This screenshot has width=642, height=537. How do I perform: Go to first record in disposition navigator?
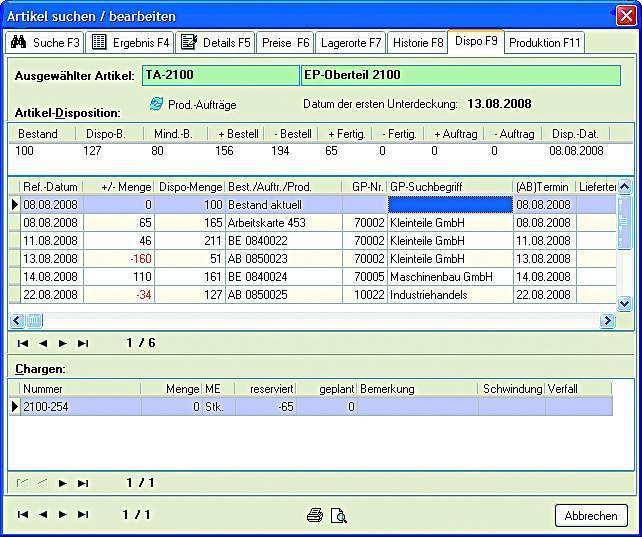point(23,343)
